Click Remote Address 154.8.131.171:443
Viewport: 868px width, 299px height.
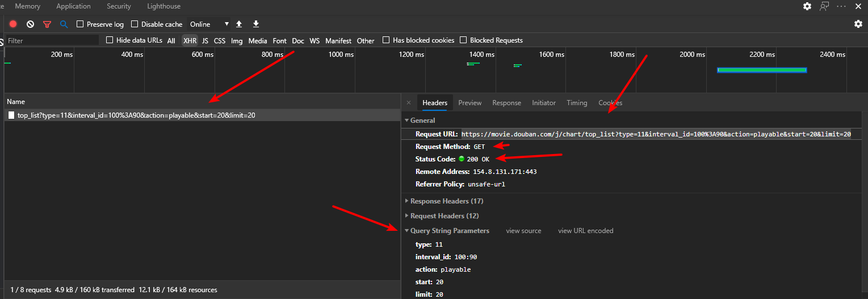[505, 172]
